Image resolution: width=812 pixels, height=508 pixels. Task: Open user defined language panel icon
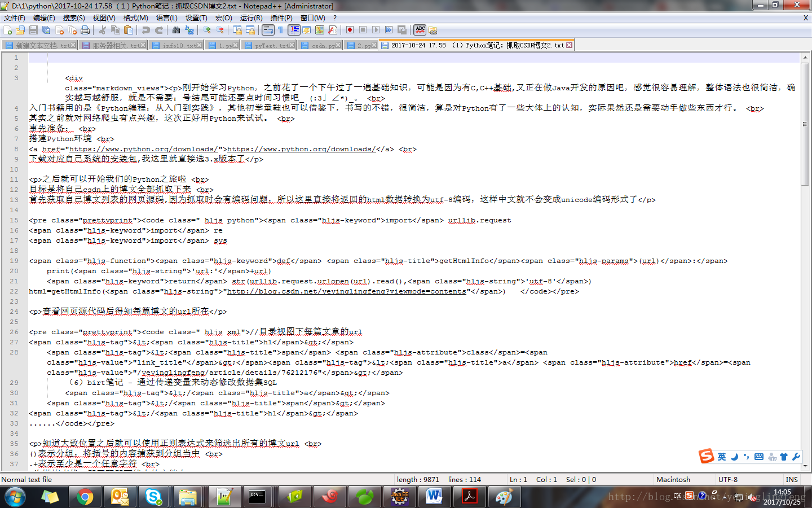click(x=307, y=30)
